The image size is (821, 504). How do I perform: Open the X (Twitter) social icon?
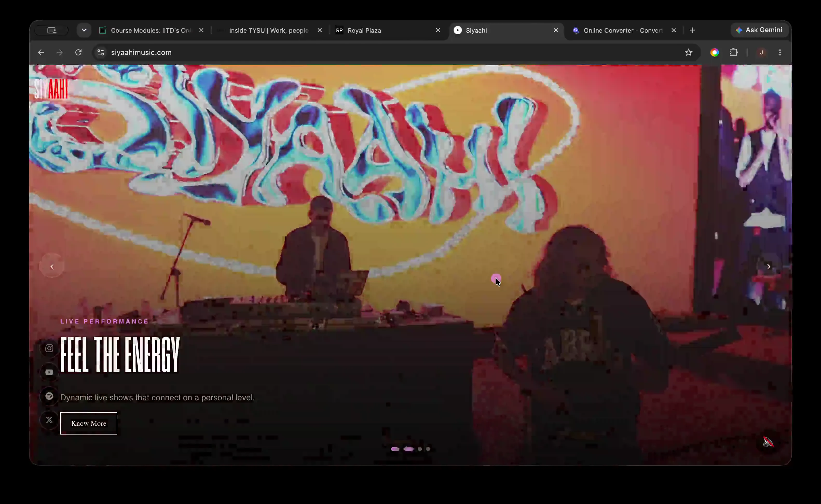click(x=49, y=420)
